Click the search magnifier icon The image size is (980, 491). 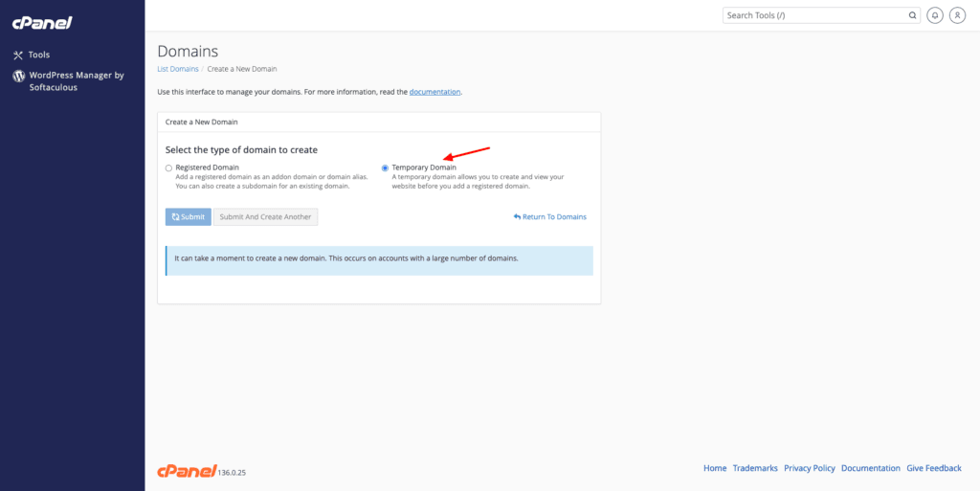[x=912, y=15]
